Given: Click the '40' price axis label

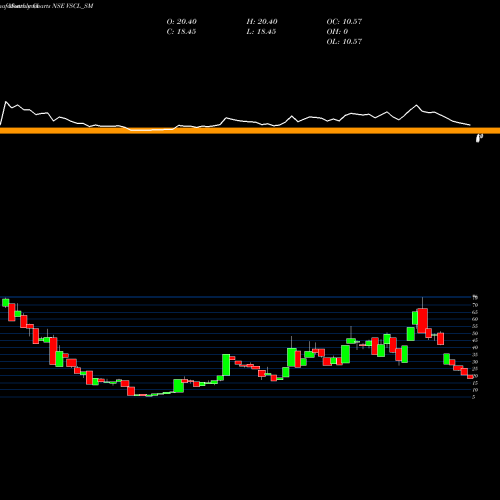Looking at the screenshot, I should (x=475, y=347).
